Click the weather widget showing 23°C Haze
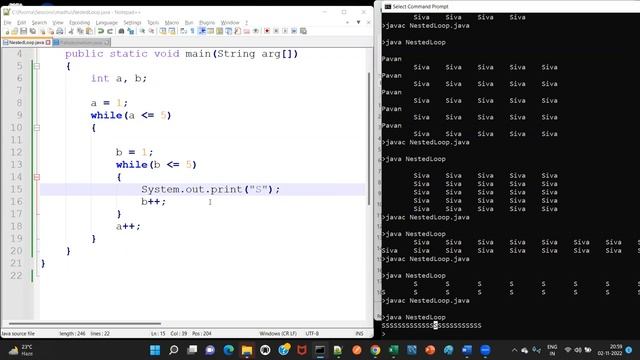This screenshot has height=360, width=640. [x=20, y=350]
